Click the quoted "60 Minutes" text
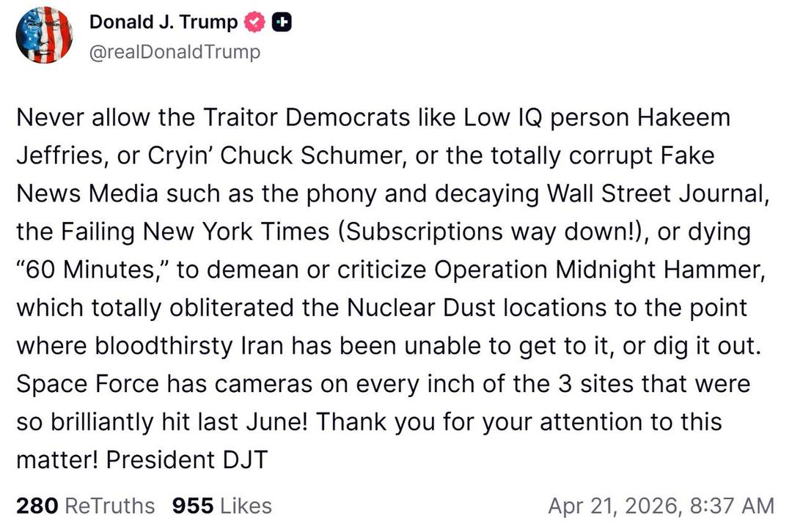The width and height of the screenshot is (792, 532). (91, 270)
